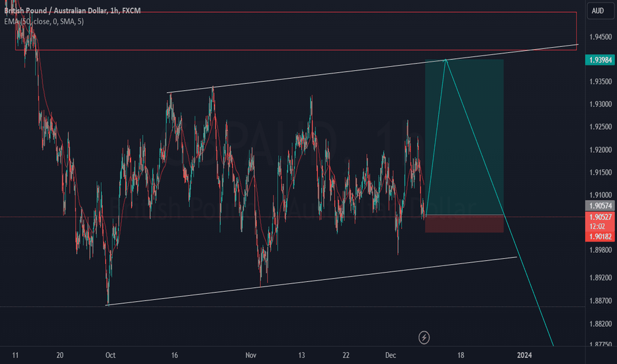Image resolution: width=617 pixels, height=364 pixels.
Task: Click the 1.90527 current price label
Action: pyautogui.click(x=600, y=216)
